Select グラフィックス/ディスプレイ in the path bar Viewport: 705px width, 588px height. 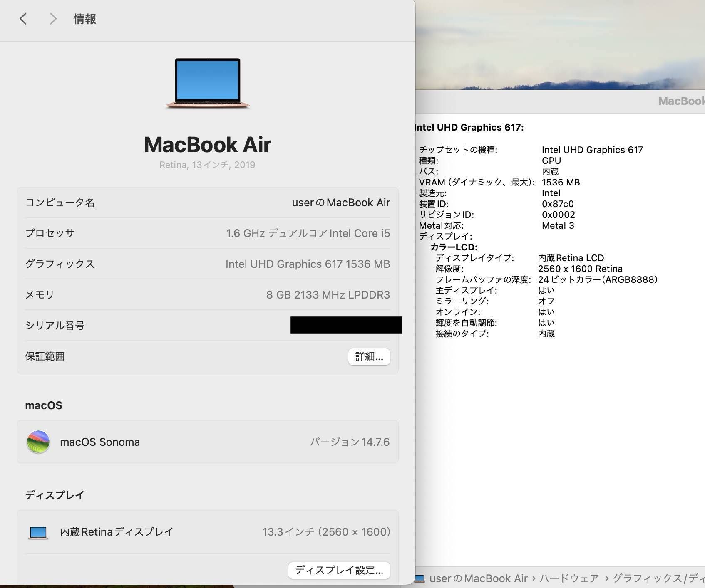pos(658,578)
